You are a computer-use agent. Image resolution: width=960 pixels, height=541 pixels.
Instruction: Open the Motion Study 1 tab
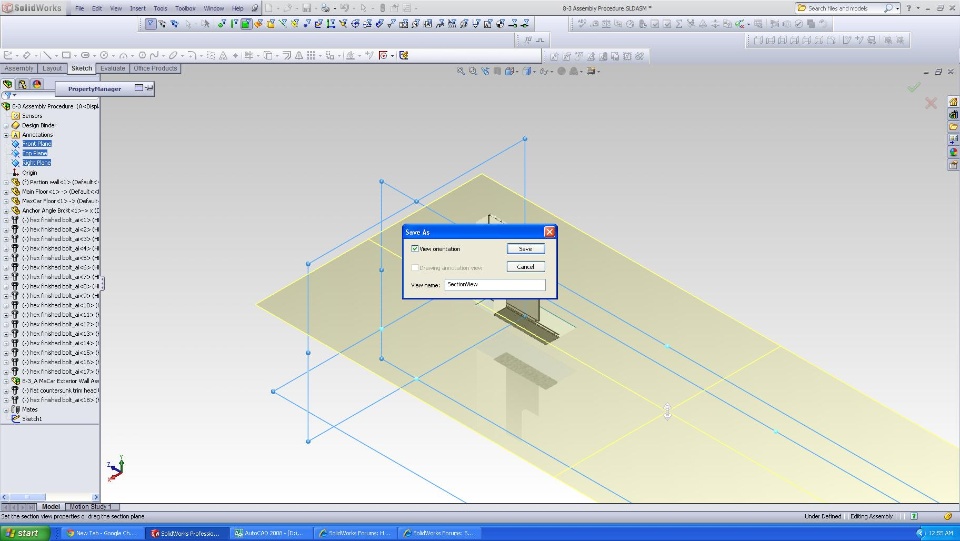click(x=91, y=507)
